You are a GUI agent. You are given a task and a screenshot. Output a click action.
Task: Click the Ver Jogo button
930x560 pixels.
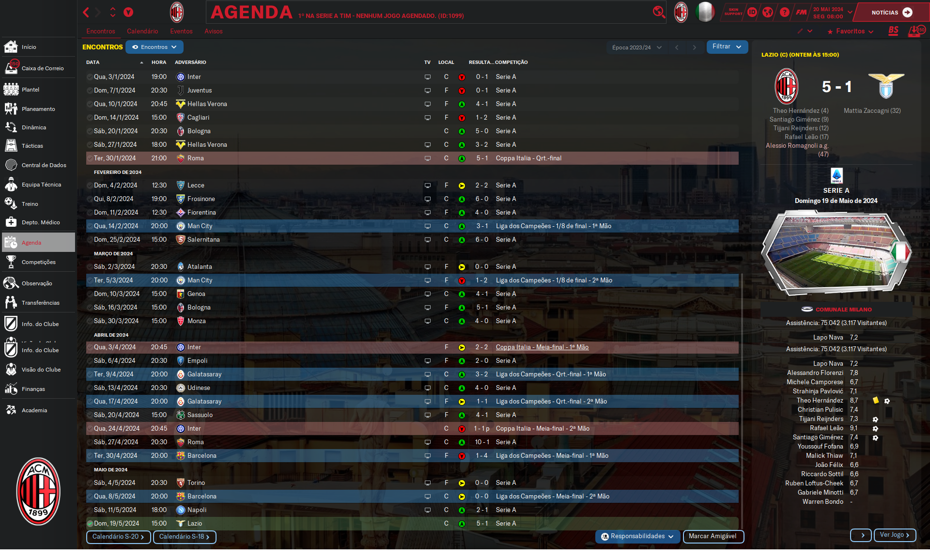tap(894, 535)
